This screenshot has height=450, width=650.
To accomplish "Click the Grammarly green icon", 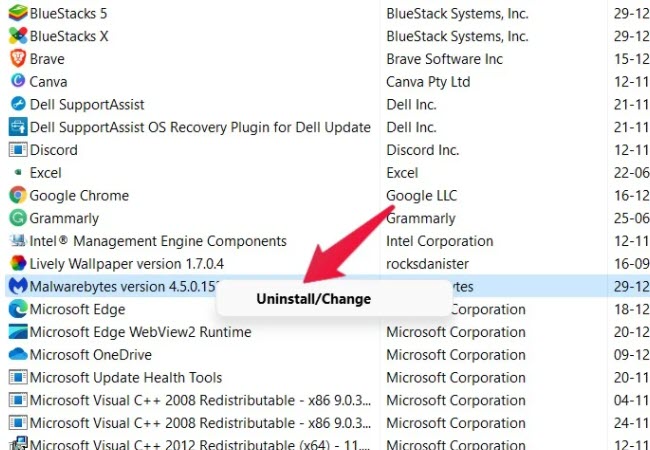I will click(18, 218).
